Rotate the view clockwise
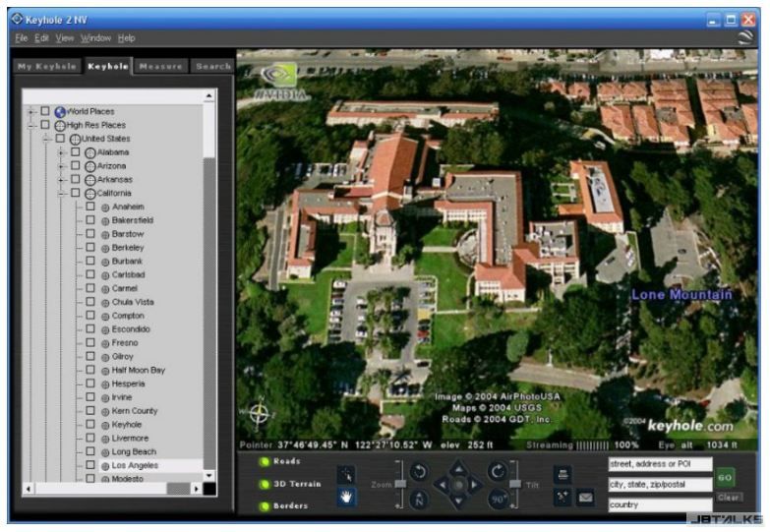Viewport: 770px width, 532px height. click(x=497, y=472)
